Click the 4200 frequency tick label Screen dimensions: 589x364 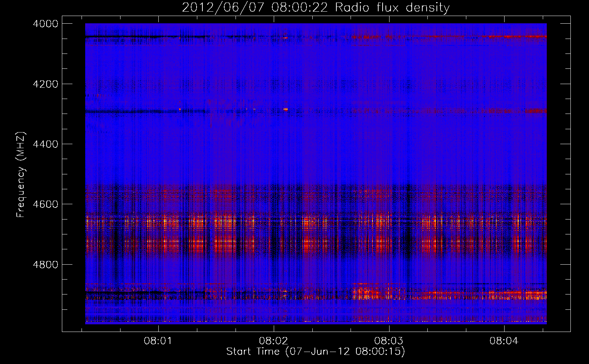[x=46, y=84]
